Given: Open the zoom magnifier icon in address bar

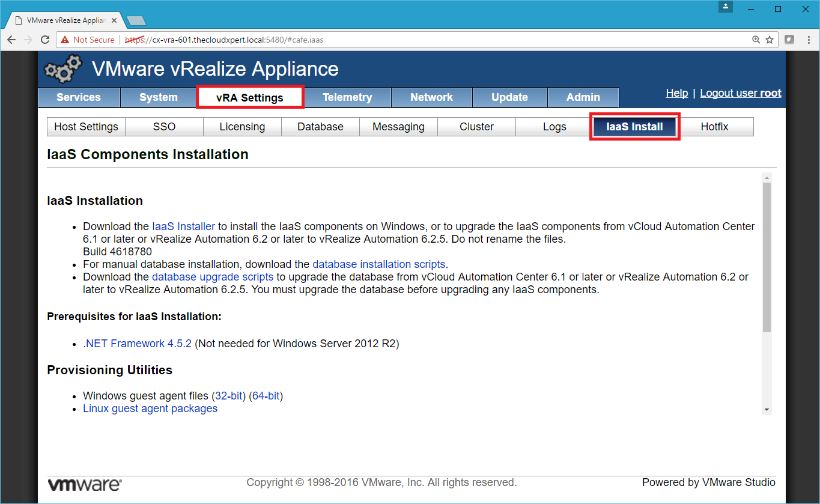Looking at the screenshot, I should pyautogui.click(x=756, y=40).
